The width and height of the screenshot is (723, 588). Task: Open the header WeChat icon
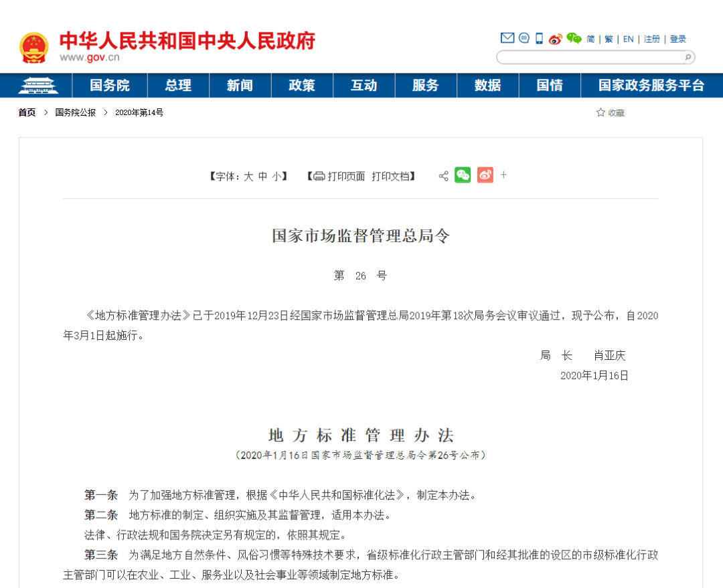coord(574,38)
